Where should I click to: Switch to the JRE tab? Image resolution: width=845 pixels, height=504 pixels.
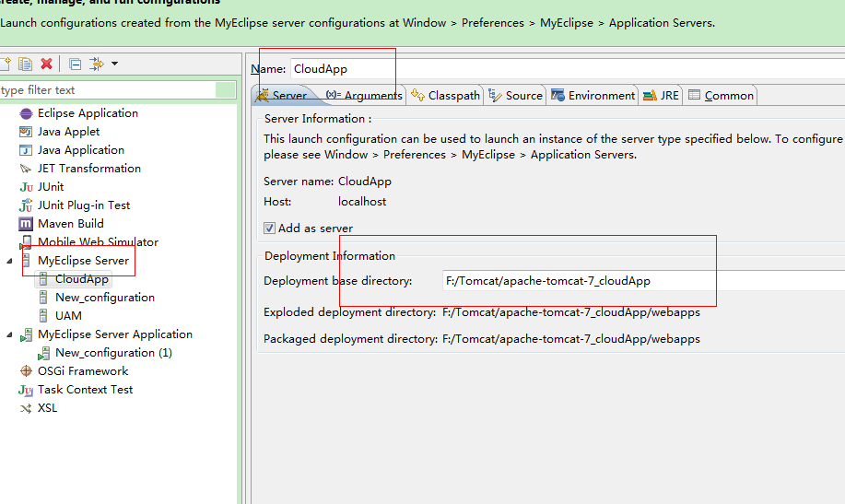coord(661,96)
